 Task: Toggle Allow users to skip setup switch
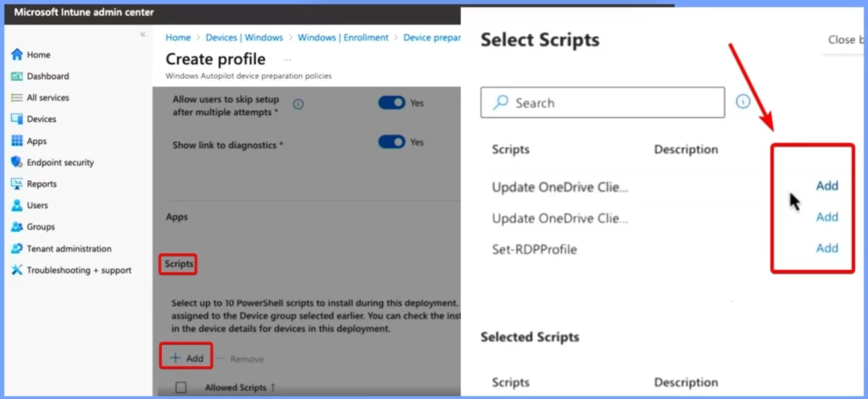click(x=392, y=103)
